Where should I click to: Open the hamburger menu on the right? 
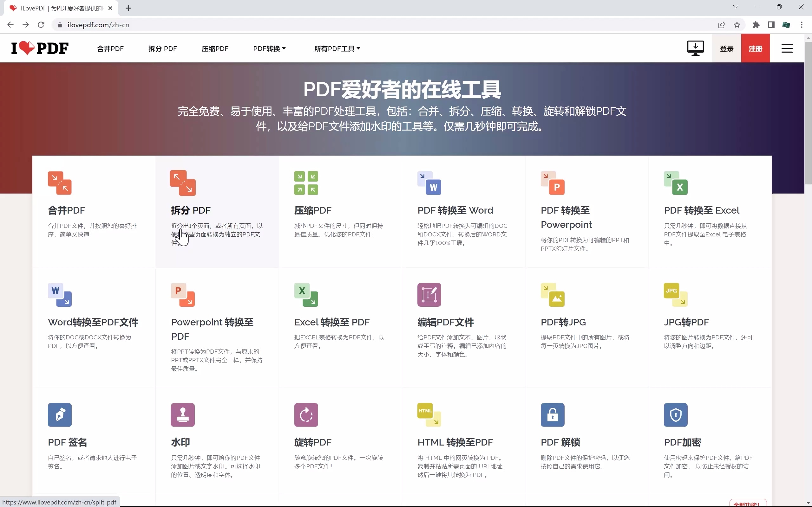point(788,48)
